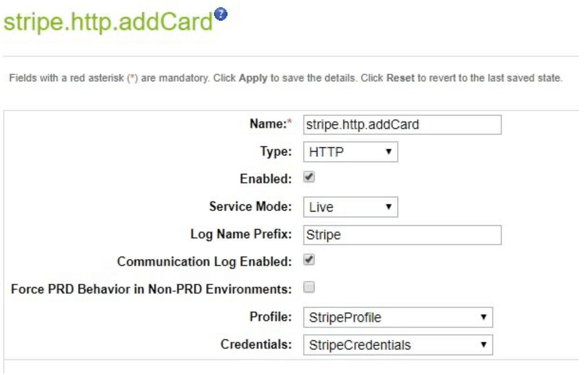Enable Force PRD Behavior in Non-PRD Environments
The image size is (588, 375).
click(309, 287)
